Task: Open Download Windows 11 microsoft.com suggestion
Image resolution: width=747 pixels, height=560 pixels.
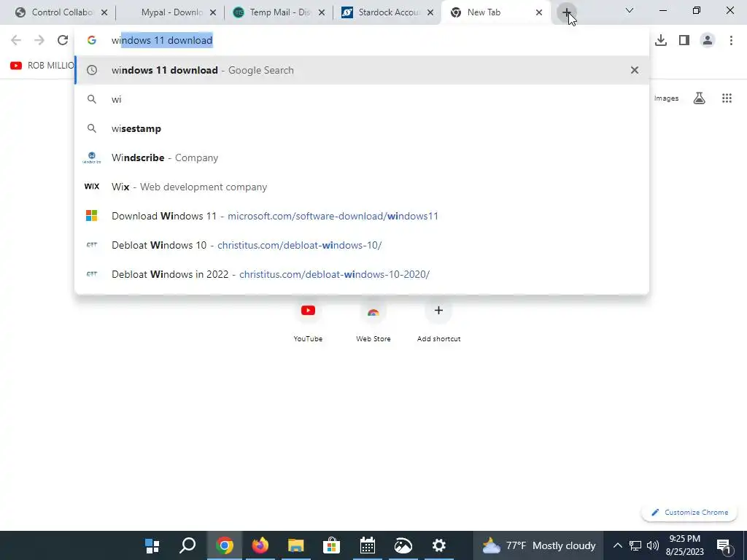Action: point(362,216)
